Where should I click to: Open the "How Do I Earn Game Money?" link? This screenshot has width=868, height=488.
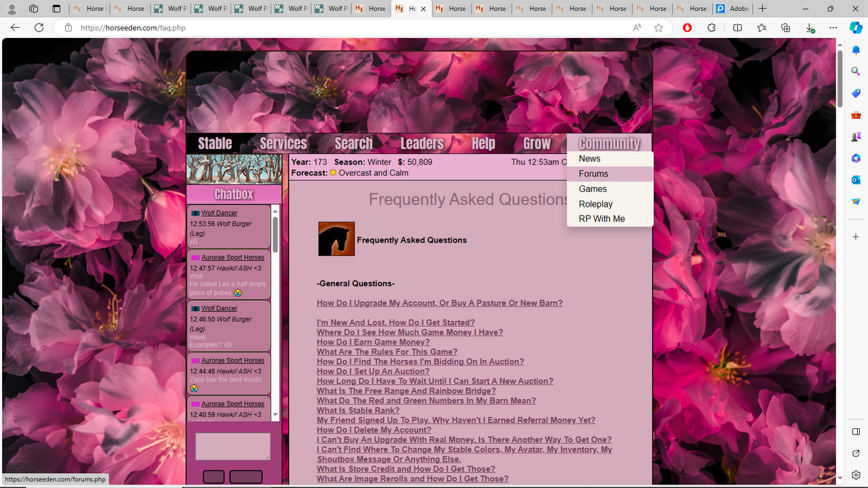point(373,342)
